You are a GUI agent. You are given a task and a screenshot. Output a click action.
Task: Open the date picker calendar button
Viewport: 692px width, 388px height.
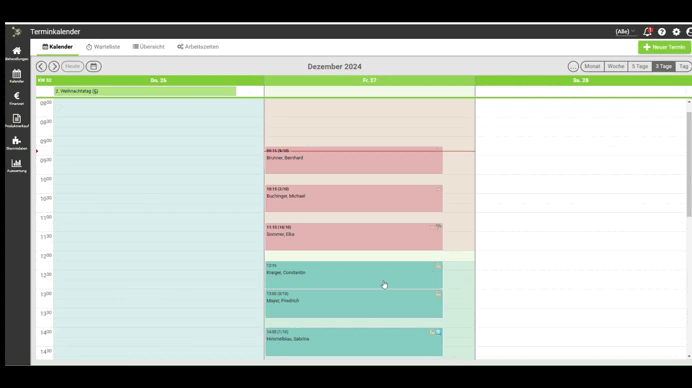[94, 66]
